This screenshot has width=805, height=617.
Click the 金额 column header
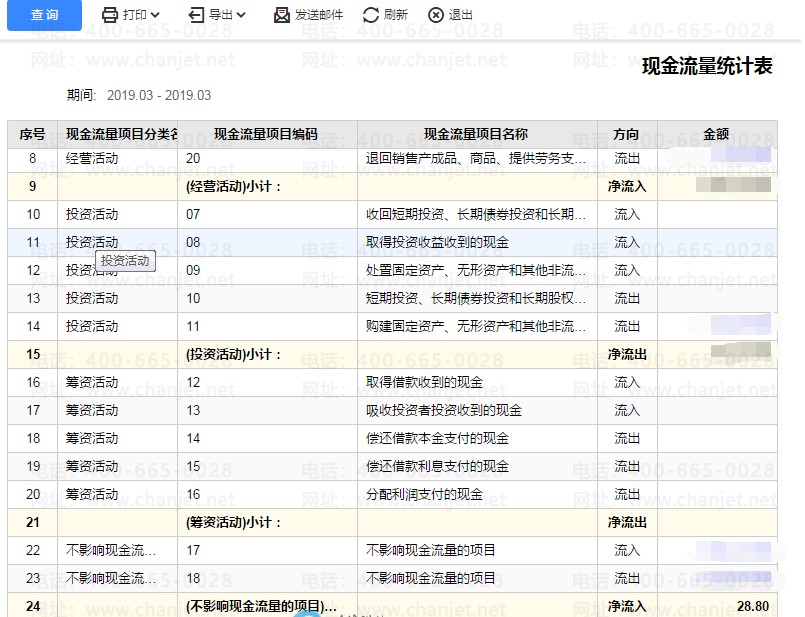point(716,134)
